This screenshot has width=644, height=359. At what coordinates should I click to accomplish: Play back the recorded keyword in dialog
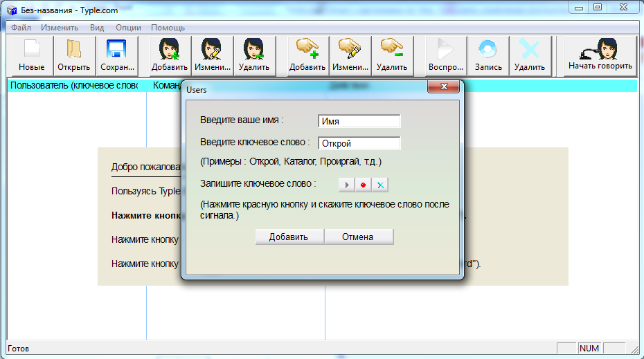click(346, 185)
